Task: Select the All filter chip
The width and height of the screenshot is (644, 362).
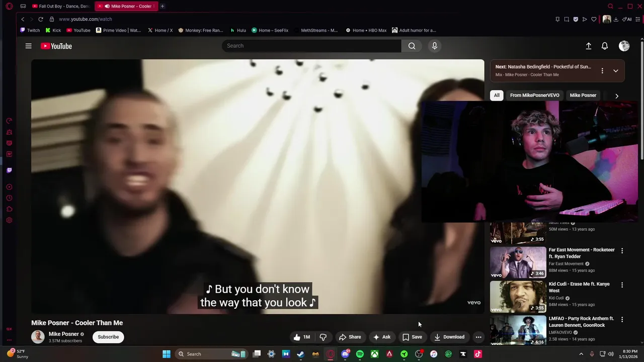Action: pyautogui.click(x=497, y=95)
